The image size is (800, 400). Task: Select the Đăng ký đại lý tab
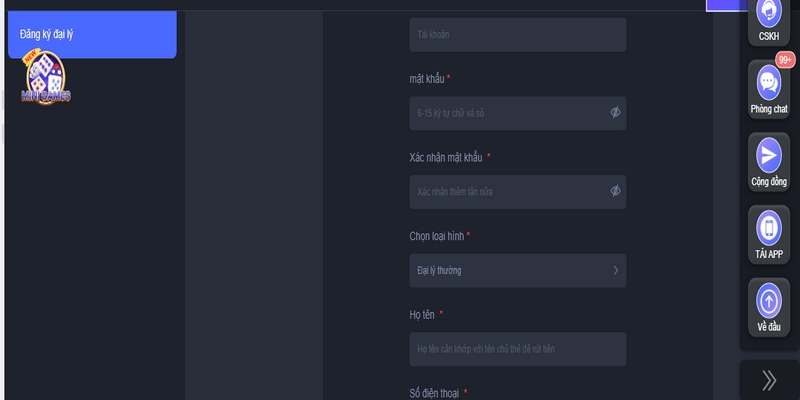92,34
